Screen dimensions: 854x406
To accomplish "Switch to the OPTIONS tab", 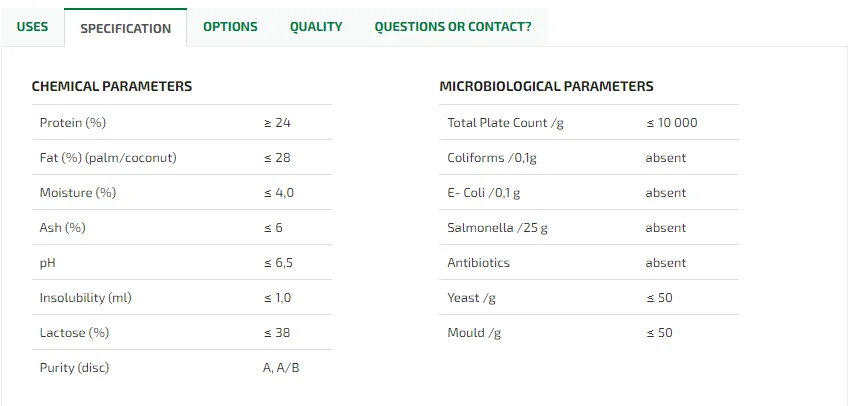I will pyautogui.click(x=230, y=27).
